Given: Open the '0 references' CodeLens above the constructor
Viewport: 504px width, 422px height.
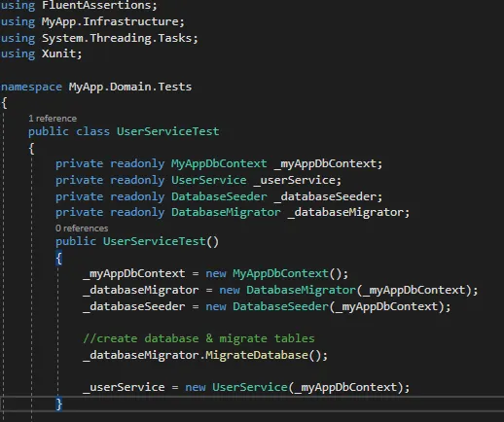Looking at the screenshot, I should pyautogui.click(x=82, y=229).
